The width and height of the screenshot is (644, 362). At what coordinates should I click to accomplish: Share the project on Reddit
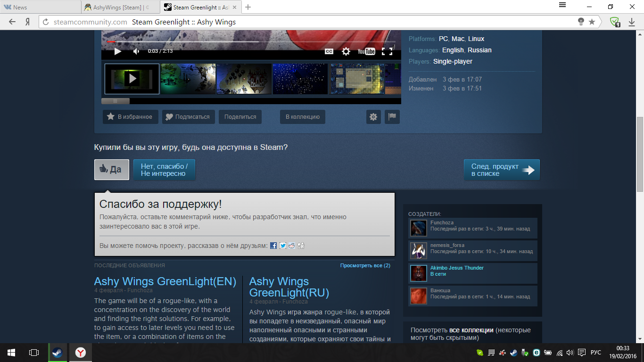point(292,246)
